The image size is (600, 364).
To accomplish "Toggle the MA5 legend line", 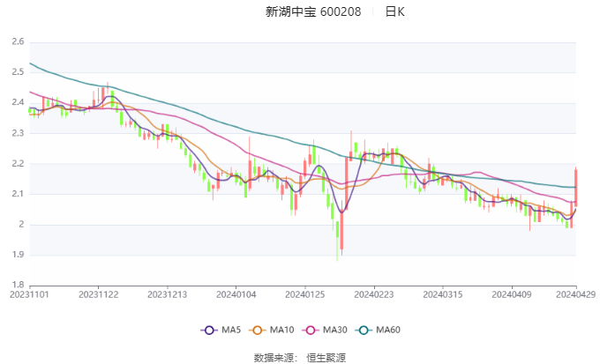I will [x=221, y=330].
